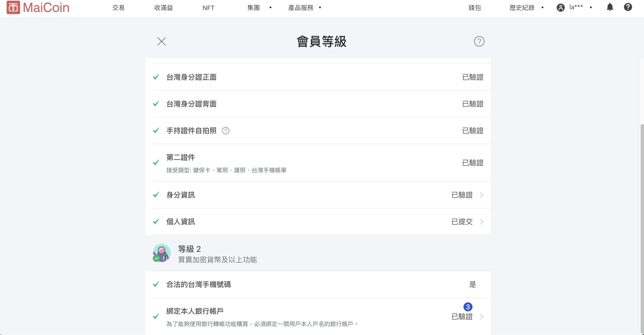Close the 會員等級 panel with X

(x=162, y=41)
